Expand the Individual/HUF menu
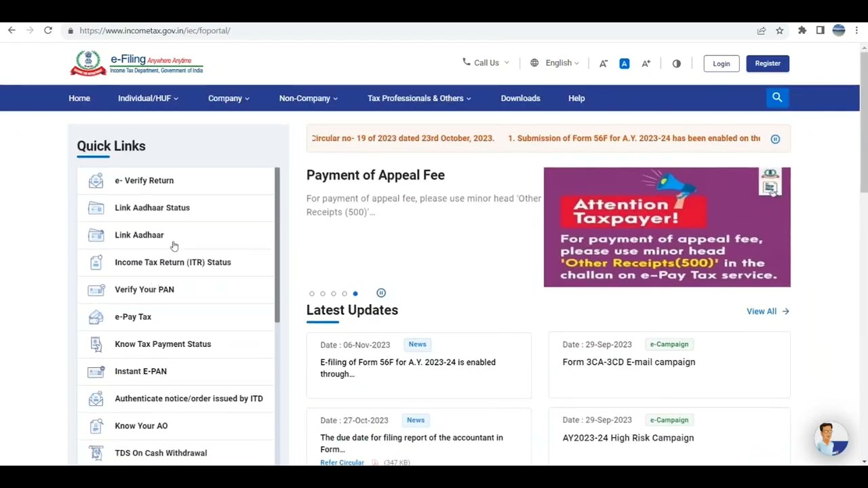Image resolution: width=868 pixels, height=488 pixels. click(148, 98)
